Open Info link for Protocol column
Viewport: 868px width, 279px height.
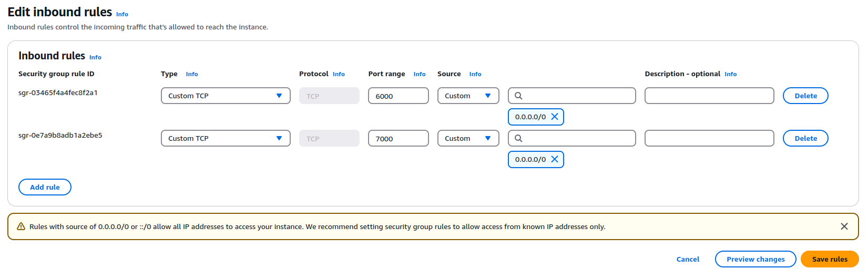339,74
